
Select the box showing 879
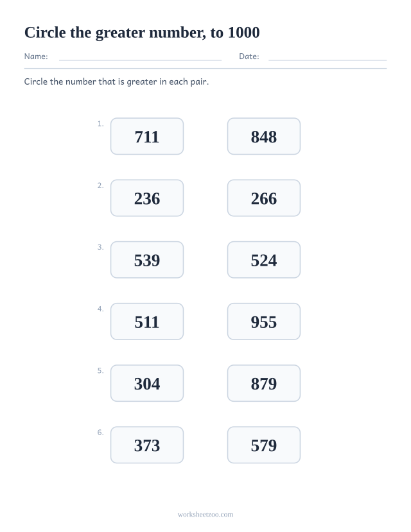coord(264,383)
